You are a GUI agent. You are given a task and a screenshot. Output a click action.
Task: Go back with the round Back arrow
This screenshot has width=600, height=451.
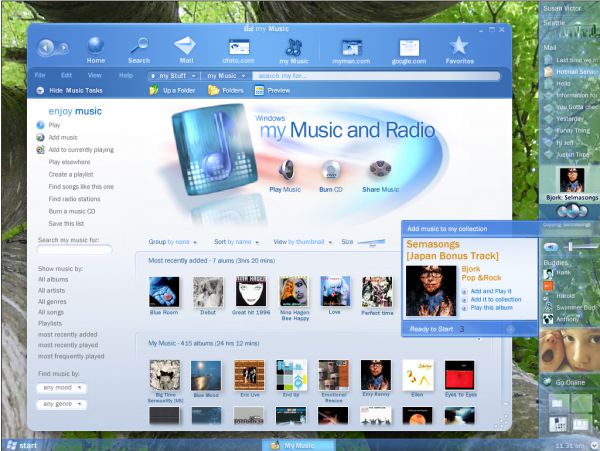tap(46, 48)
